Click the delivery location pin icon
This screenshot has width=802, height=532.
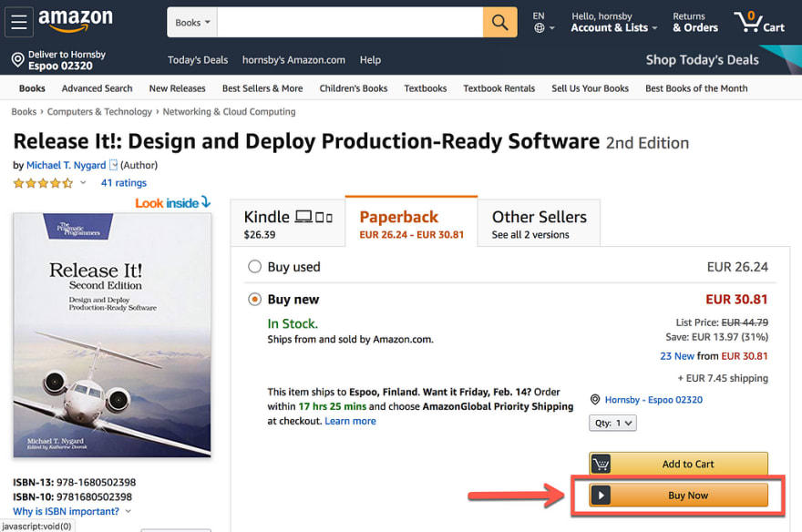click(18, 60)
